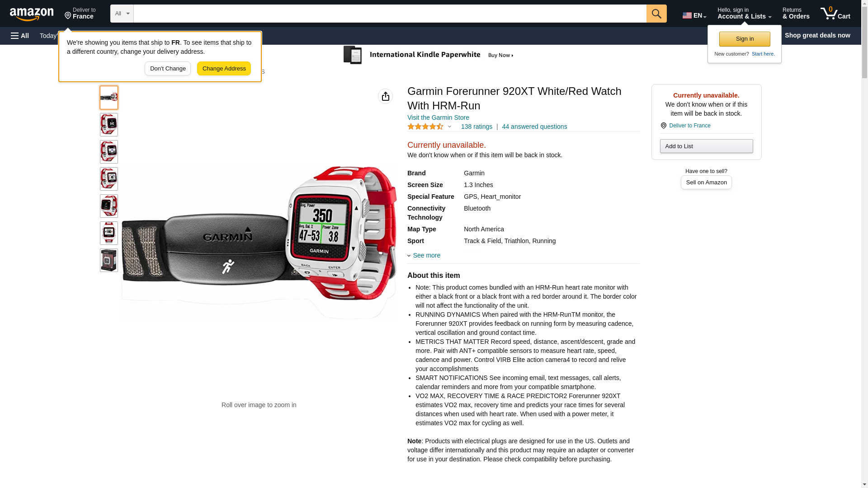Expand the rating breakdown chevron

click(x=449, y=127)
